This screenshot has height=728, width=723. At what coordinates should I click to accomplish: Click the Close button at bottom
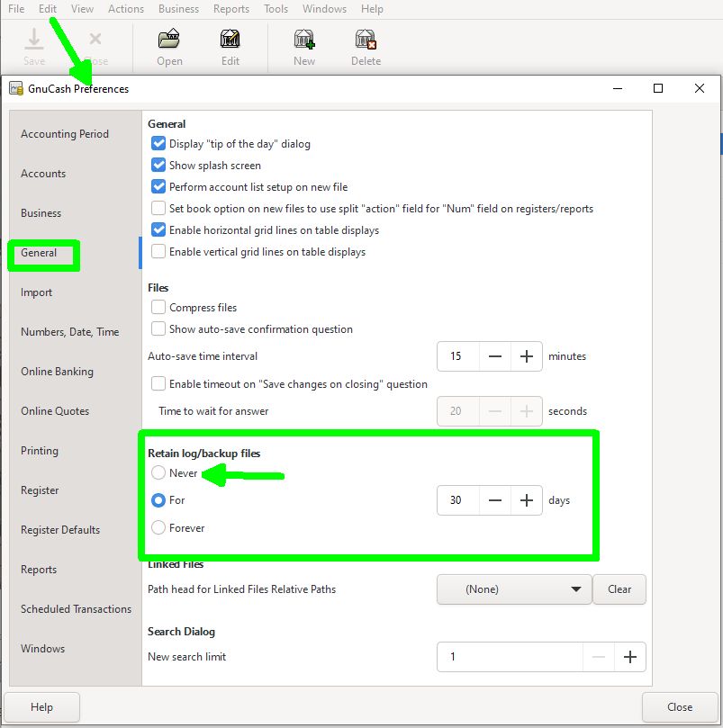pyautogui.click(x=680, y=707)
